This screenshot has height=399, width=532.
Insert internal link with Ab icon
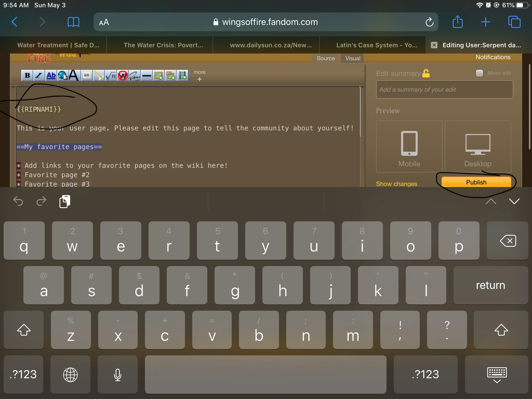click(51, 76)
